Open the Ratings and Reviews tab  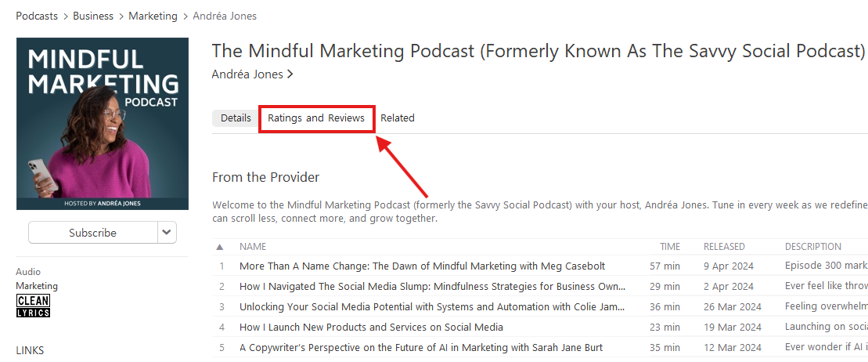pyautogui.click(x=316, y=118)
